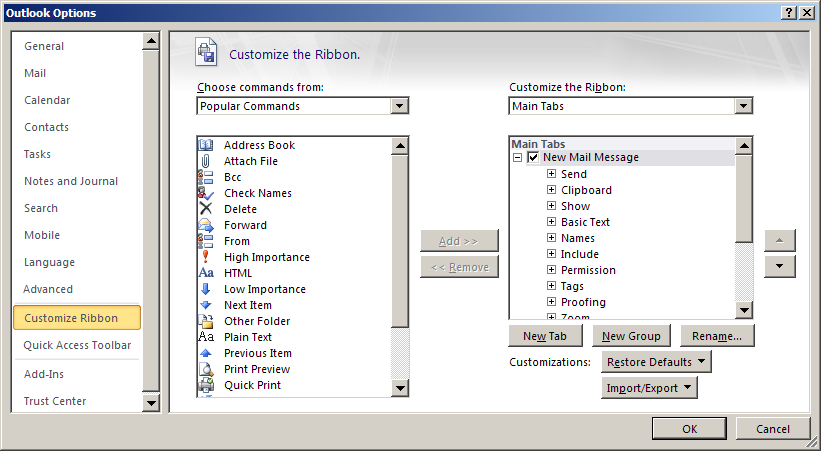
Task: Open the Quick Access Toolbar category
Action: click(77, 345)
